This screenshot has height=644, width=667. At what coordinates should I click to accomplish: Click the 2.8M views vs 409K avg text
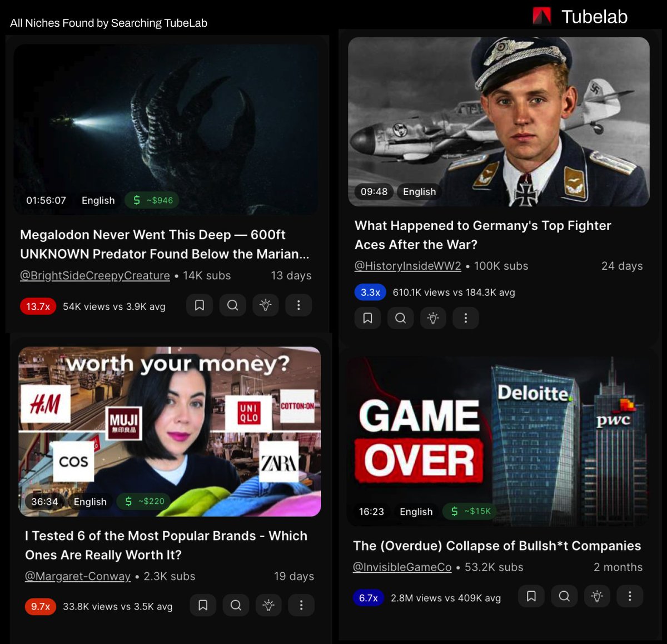point(446,598)
